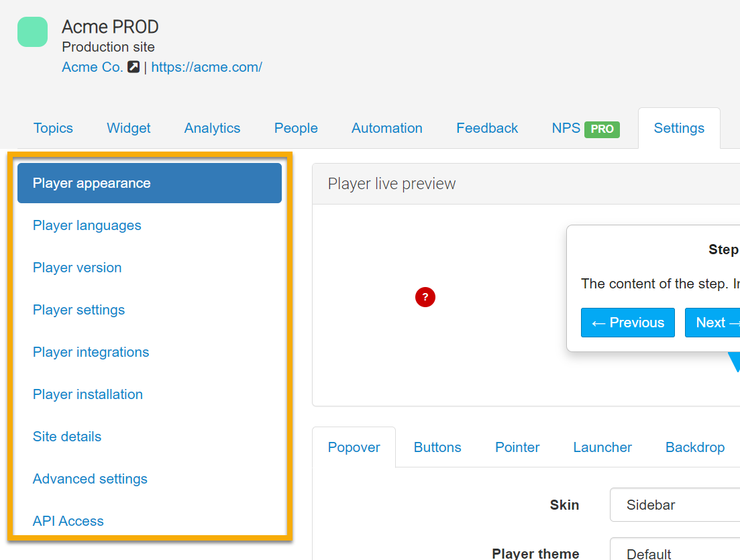The width and height of the screenshot is (740, 560).
Task: Open Advanced settings in sidebar
Action: point(90,479)
